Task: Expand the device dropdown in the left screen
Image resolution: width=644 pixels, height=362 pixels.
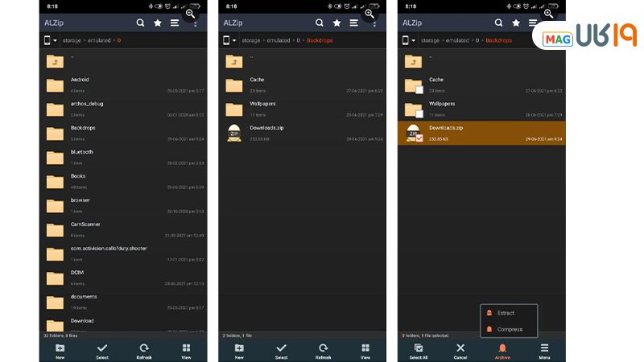Action: coord(51,40)
